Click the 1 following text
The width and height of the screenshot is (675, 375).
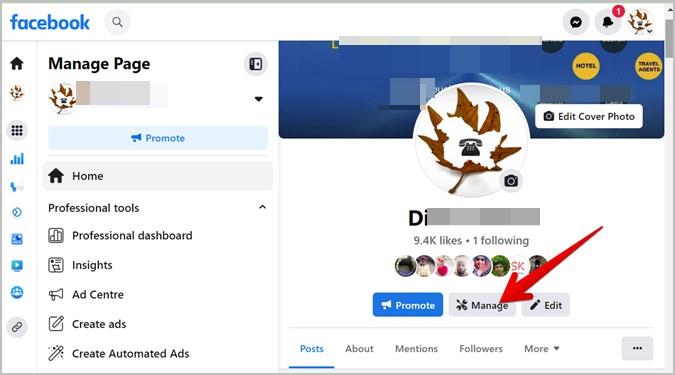pos(501,240)
